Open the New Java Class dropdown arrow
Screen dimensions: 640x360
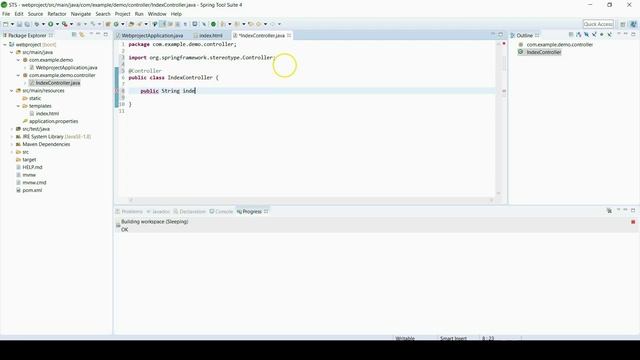[123, 24]
